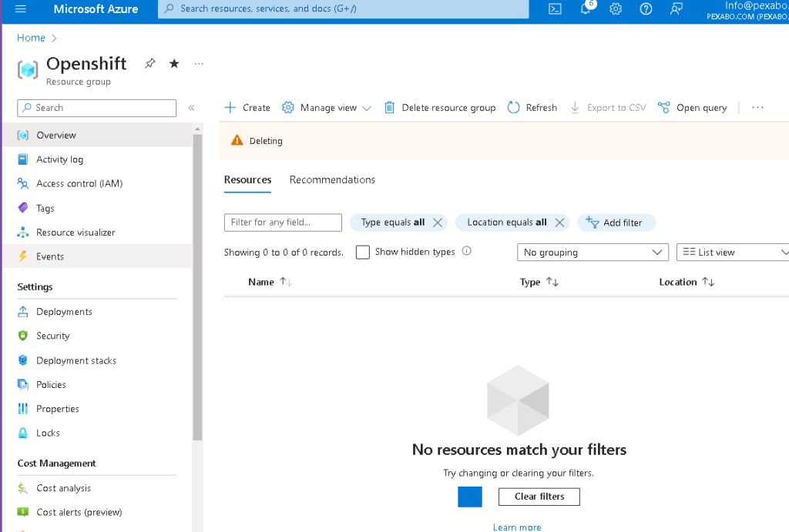This screenshot has width=789, height=532.
Task: Click Open query
Action: 693,108
